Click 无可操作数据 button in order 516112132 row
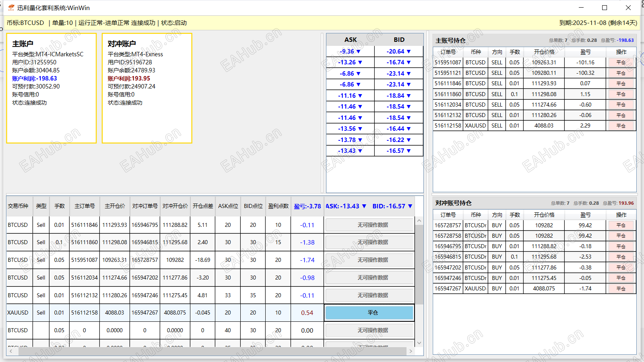 coord(369,295)
